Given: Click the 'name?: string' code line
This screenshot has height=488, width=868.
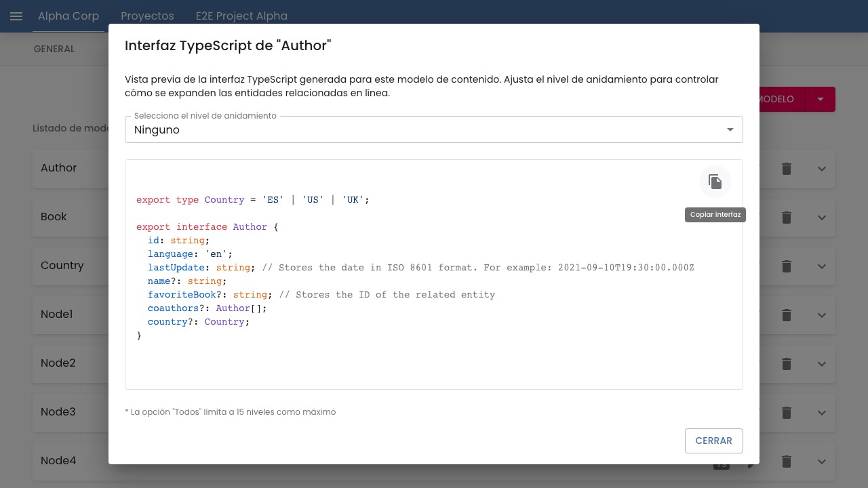Looking at the screenshot, I should [187, 281].
